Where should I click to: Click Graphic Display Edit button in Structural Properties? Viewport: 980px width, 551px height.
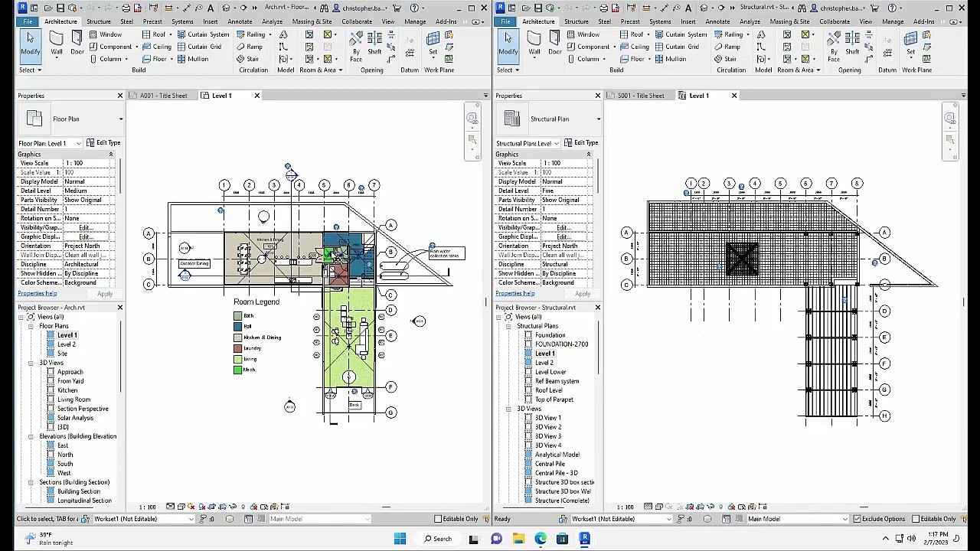(x=563, y=236)
